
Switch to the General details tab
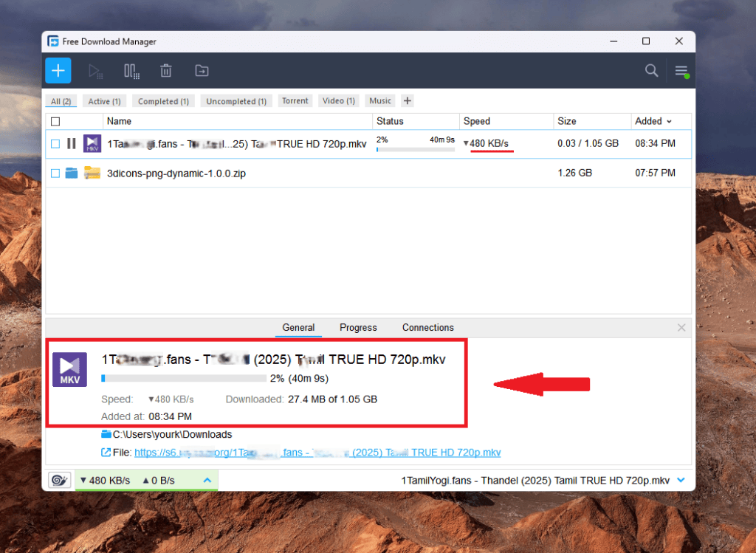(298, 327)
